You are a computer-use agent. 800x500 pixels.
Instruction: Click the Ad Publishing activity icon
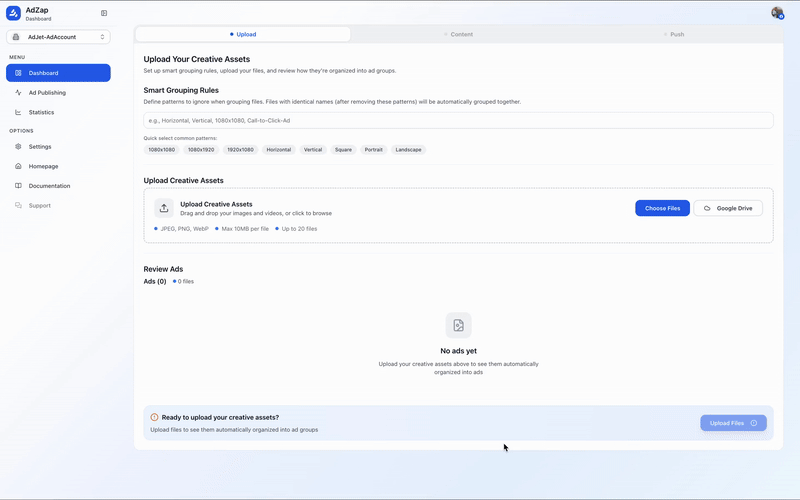[18, 93]
